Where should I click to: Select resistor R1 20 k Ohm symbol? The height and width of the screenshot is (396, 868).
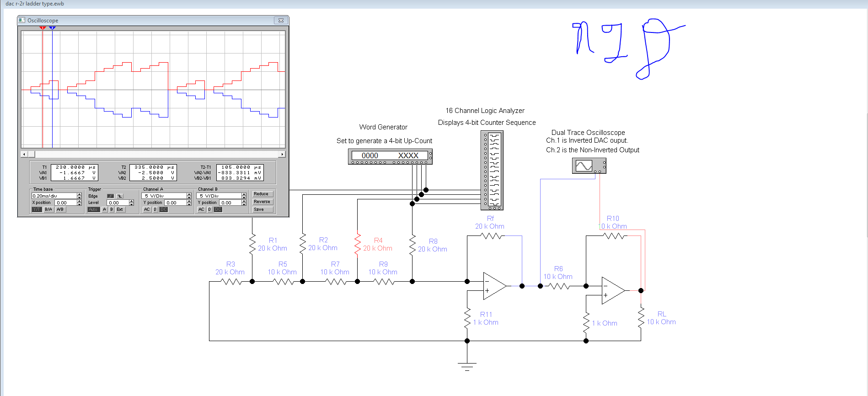252,244
